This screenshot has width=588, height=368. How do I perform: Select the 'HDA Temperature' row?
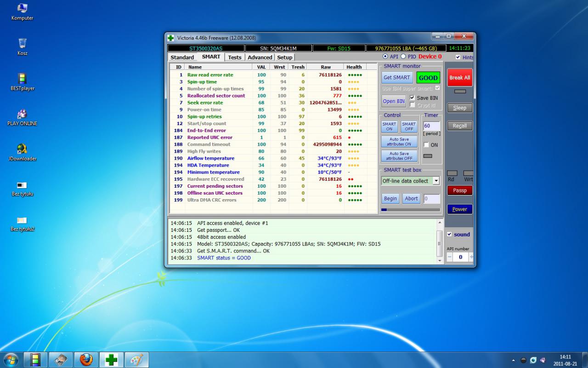click(x=273, y=165)
